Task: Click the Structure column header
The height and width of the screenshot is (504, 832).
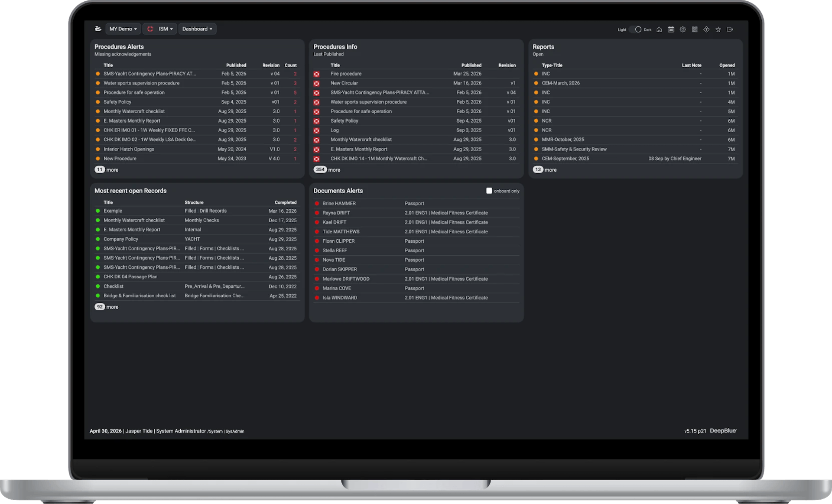Action: 194,202
